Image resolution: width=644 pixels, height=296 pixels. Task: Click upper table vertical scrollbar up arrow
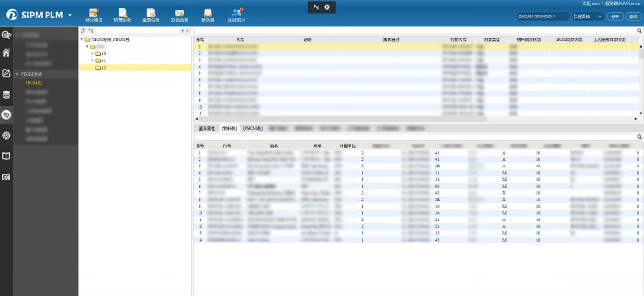640,46
